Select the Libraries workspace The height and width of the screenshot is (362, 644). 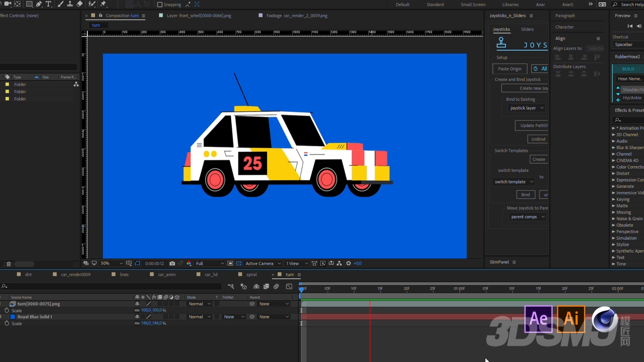tap(510, 5)
